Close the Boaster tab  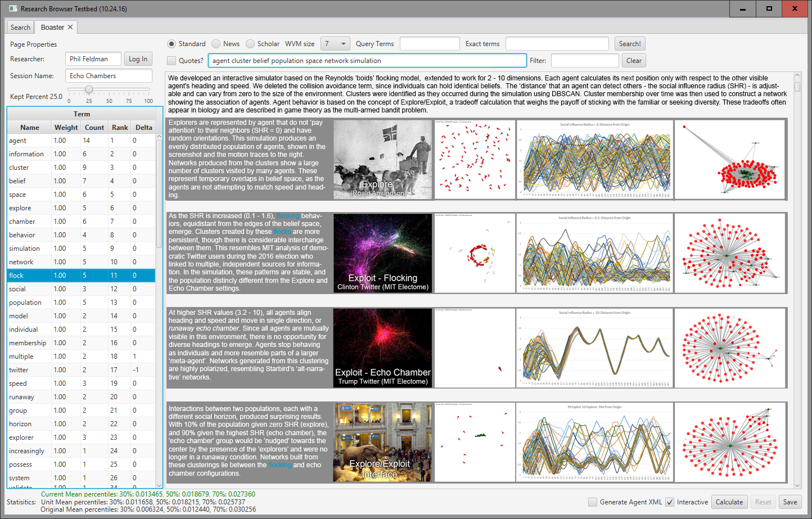coord(70,27)
